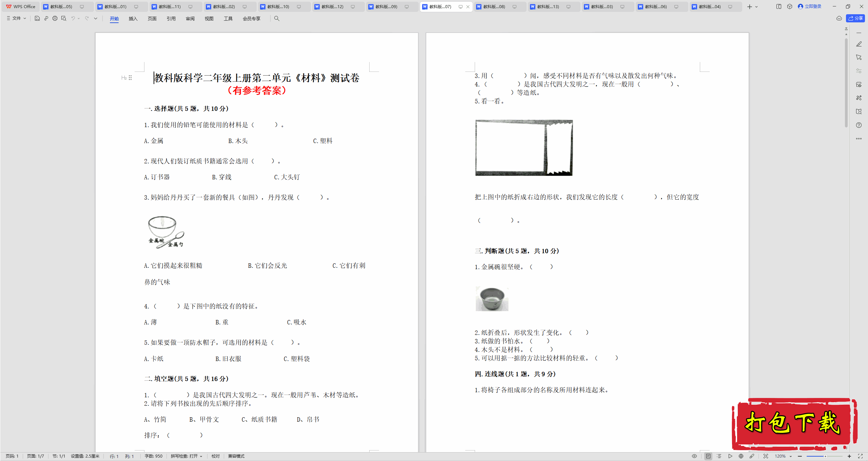Toggle the monitor icon on the 12) tab
This screenshot has height=461, width=868.
353,7
